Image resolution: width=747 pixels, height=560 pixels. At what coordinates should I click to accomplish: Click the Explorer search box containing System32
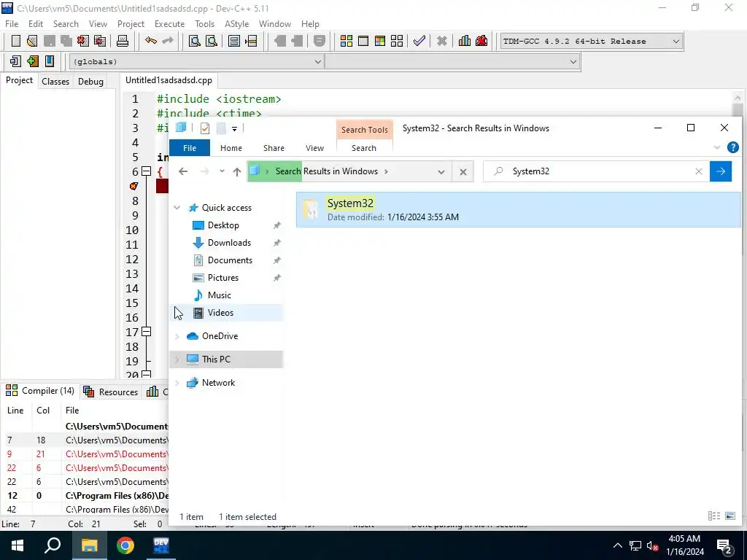(x=595, y=171)
